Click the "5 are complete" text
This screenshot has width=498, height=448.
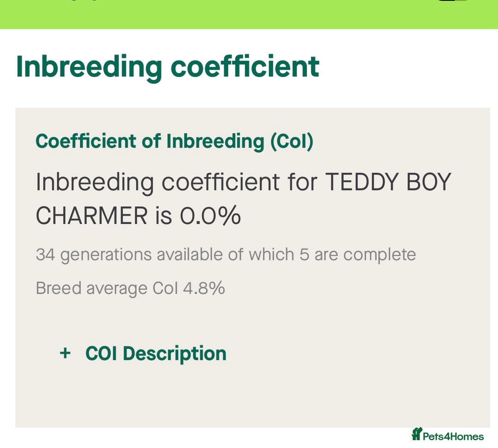coord(358,254)
